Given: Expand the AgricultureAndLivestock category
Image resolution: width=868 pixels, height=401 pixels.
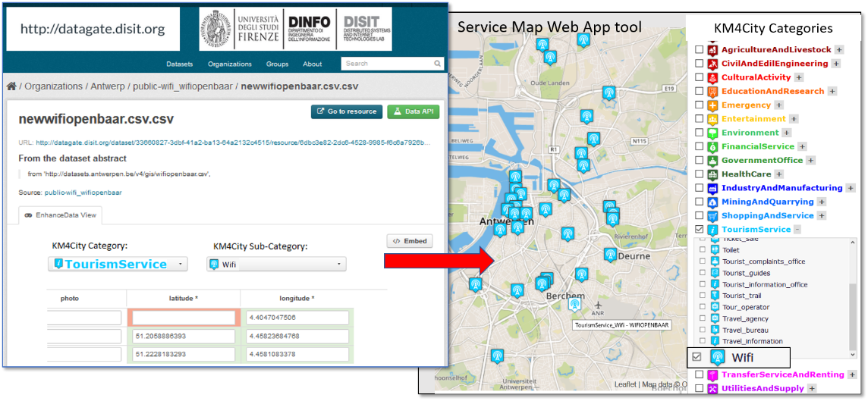Looking at the screenshot, I should click(839, 50).
